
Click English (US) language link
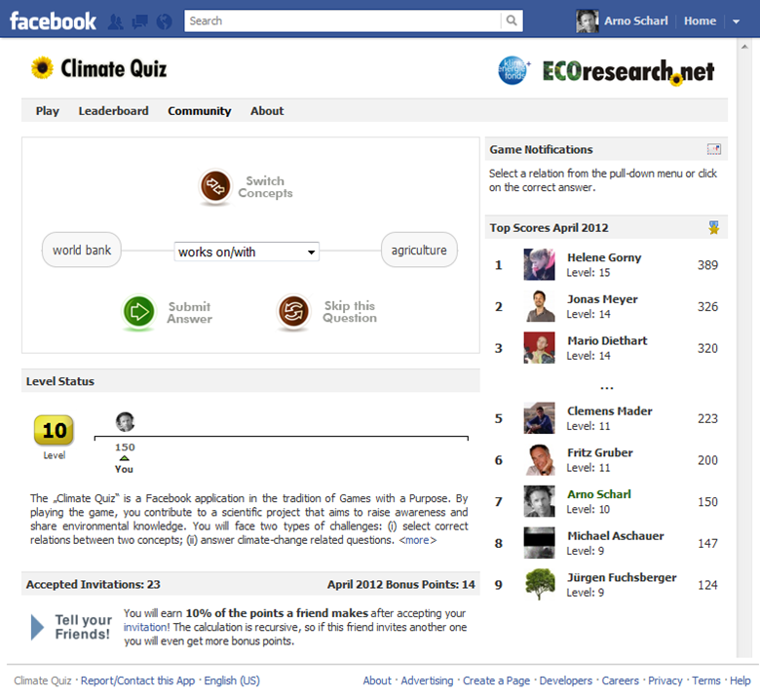pos(232,681)
